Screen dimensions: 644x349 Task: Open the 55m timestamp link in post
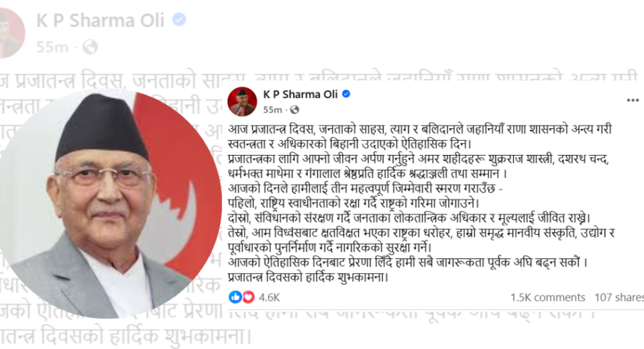pyautogui.click(x=273, y=110)
